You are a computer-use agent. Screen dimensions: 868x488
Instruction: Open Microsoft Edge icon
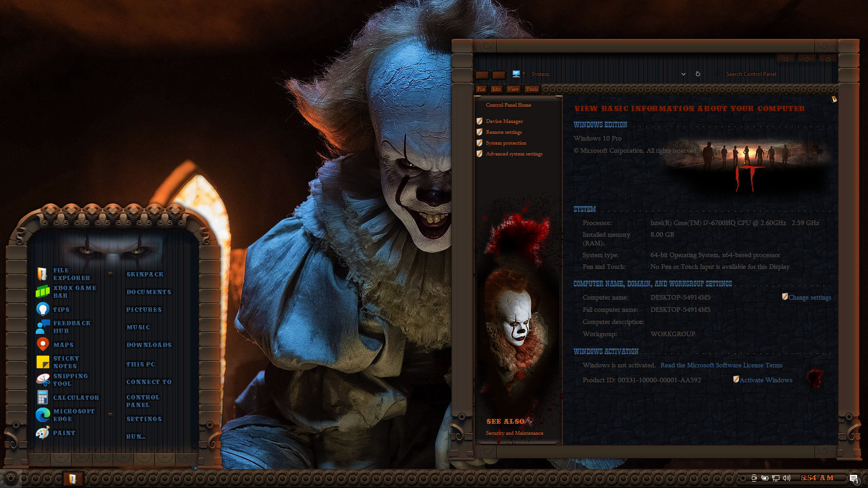pos(42,415)
